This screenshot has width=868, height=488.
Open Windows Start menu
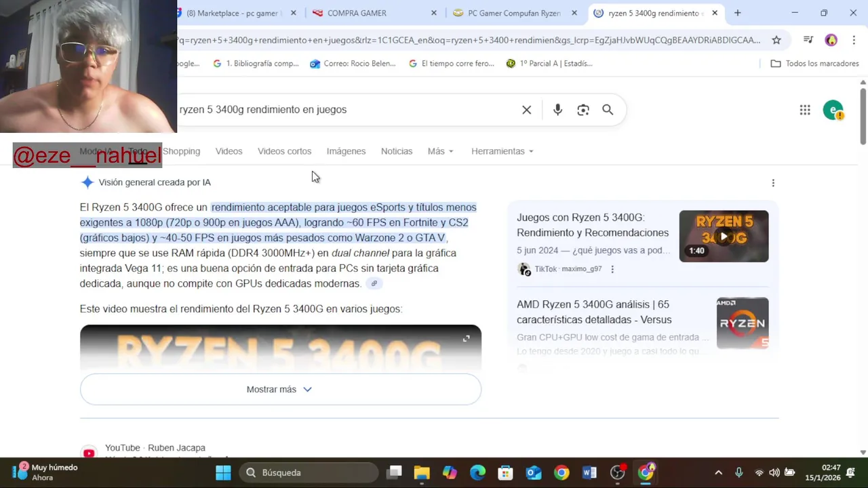pos(223,472)
